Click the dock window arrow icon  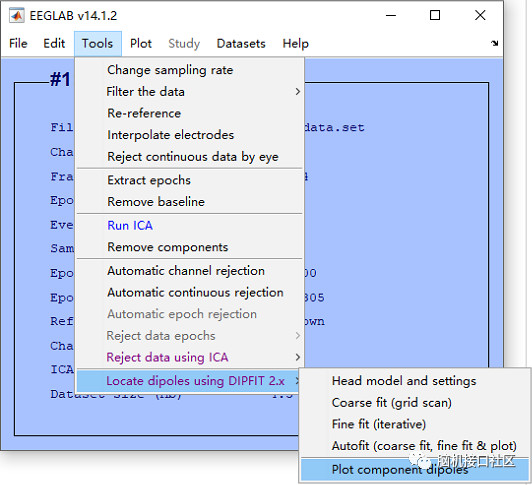point(494,43)
